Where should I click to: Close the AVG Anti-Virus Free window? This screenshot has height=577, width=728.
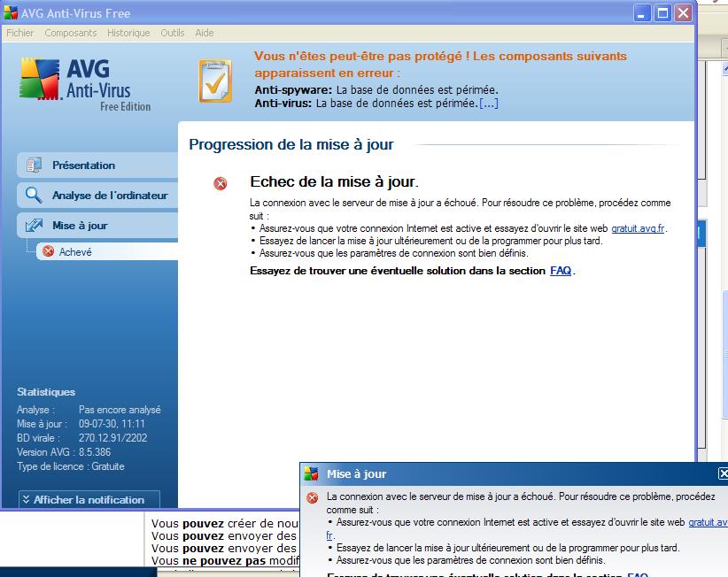[684, 13]
